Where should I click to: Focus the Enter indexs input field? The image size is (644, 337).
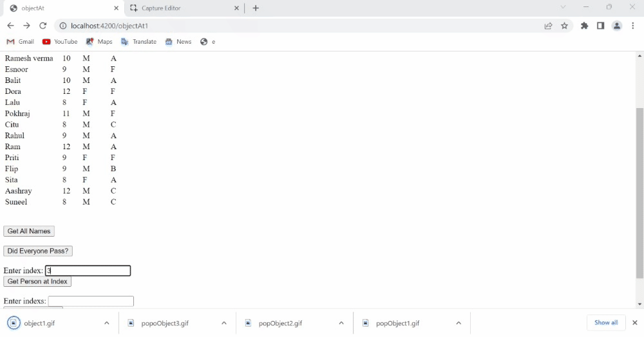pyautogui.click(x=91, y=301)
